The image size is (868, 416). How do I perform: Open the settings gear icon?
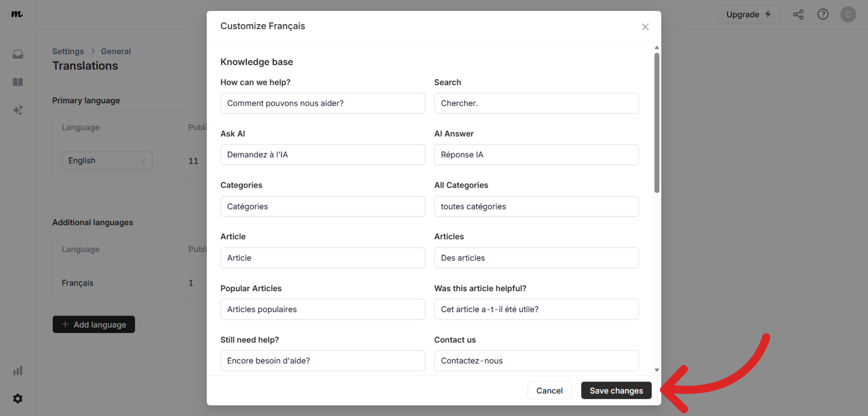18,399
